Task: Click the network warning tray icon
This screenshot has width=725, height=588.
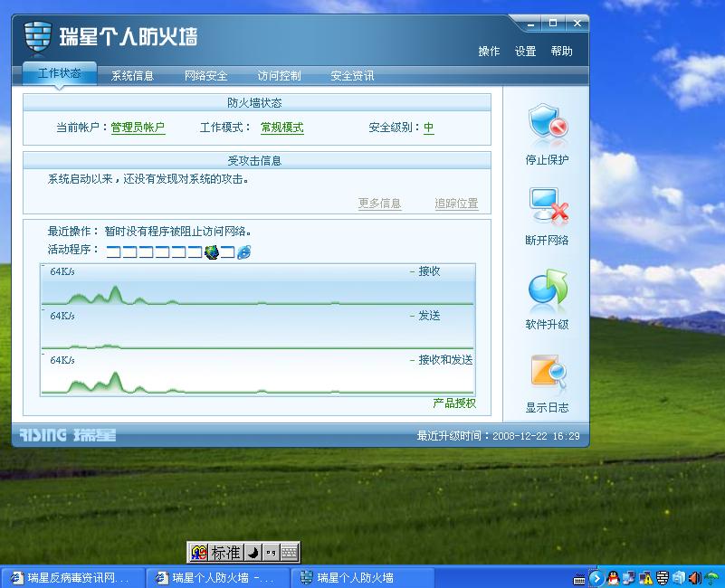Action: [646, 578]
